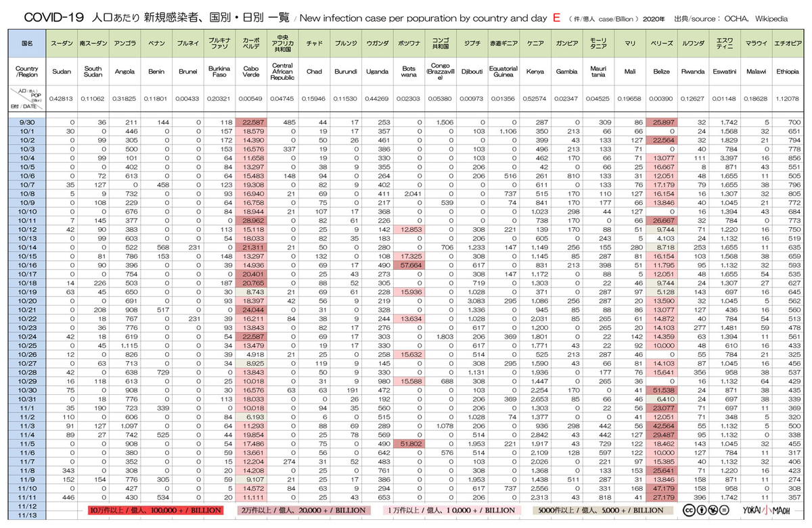
Task: Click the 9/30 date row label
Action: point(28,122)
